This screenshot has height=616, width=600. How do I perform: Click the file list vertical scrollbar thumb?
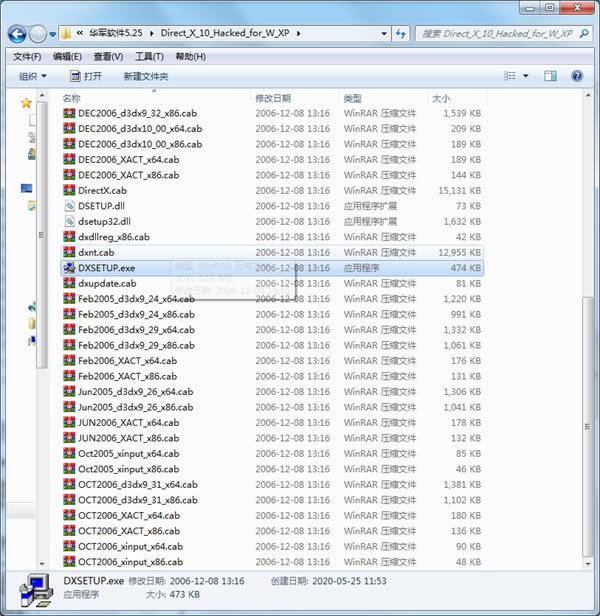pos(588,427)
